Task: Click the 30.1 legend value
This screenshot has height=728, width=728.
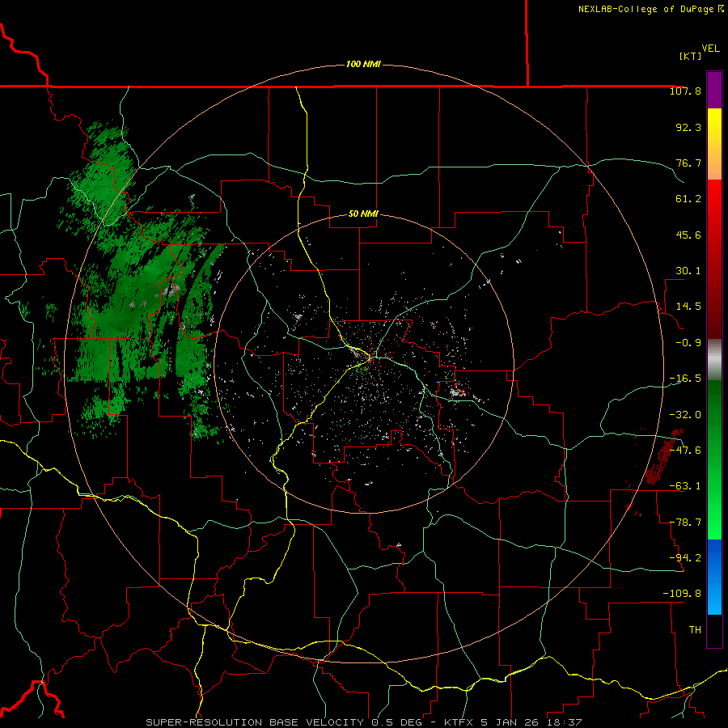Action: [688, 271]
